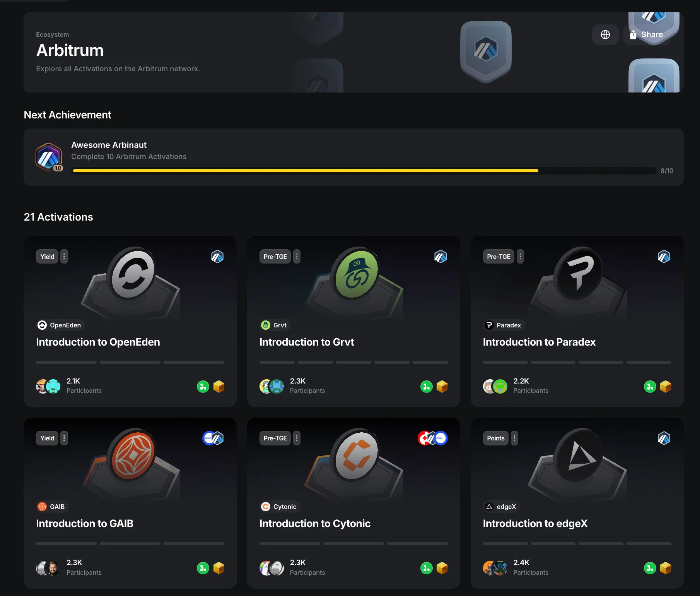Click gold cube reward icon on Paradex card
This screenshot has width=700, height=596.
click(x=666, y=386)
